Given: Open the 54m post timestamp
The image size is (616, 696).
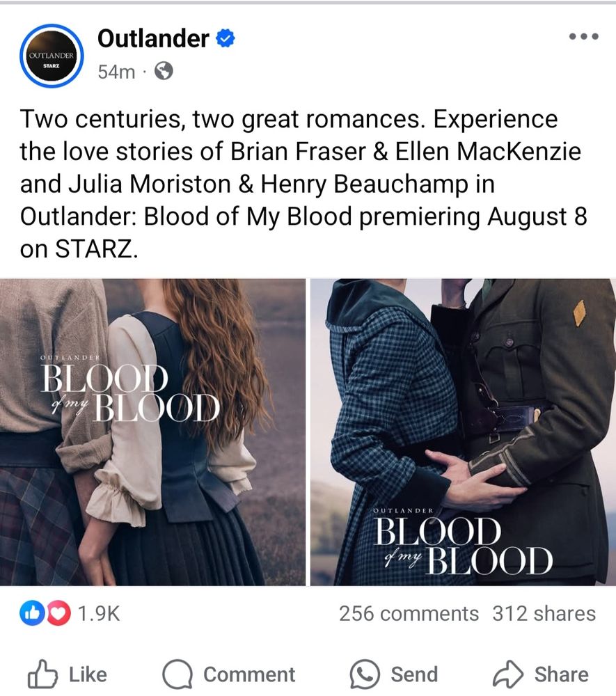Looking at the screenshot, I should [116, 72].
